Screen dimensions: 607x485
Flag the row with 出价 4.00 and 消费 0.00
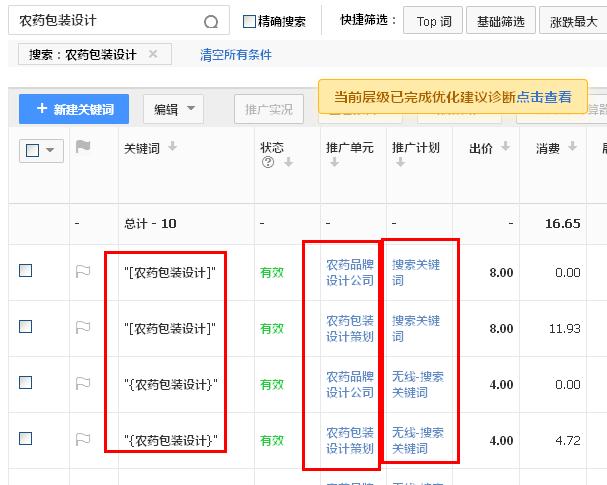pos(83,384)
